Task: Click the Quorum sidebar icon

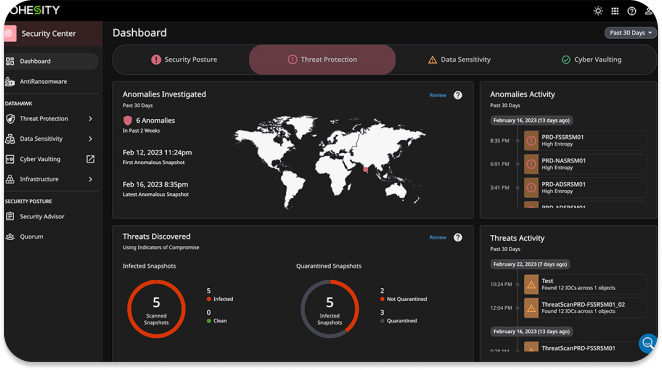Action: [10, 237]
